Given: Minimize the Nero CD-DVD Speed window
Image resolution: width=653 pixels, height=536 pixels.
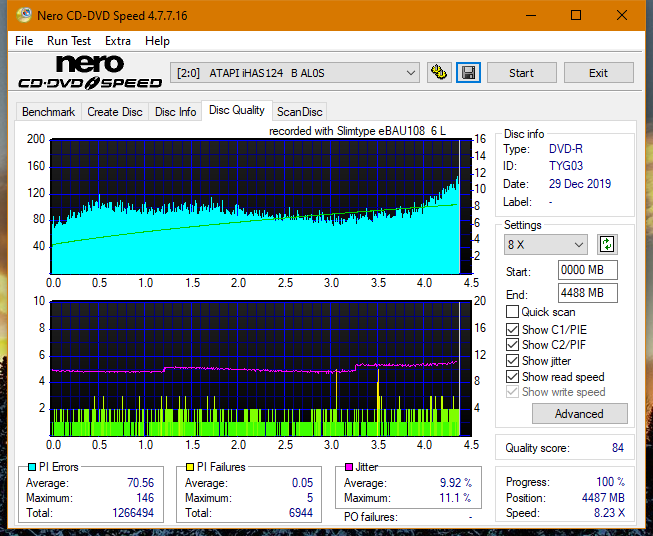Looking at the screenshot, I should click(531, 15).
